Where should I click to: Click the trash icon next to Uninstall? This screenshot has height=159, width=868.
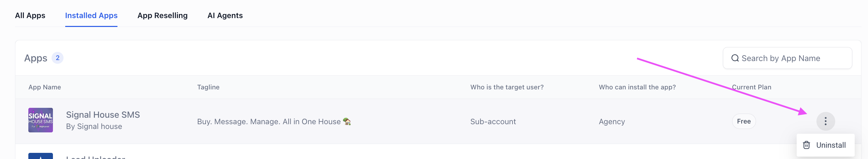806,145
